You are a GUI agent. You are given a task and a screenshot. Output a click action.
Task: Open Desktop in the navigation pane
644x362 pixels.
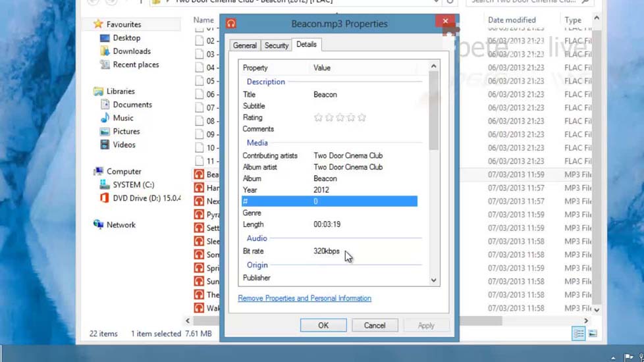126,38
